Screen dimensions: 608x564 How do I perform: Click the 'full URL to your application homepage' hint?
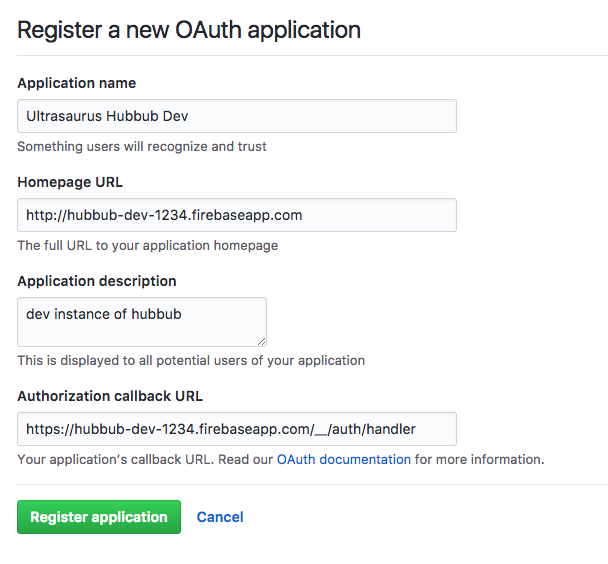(148, 245)
